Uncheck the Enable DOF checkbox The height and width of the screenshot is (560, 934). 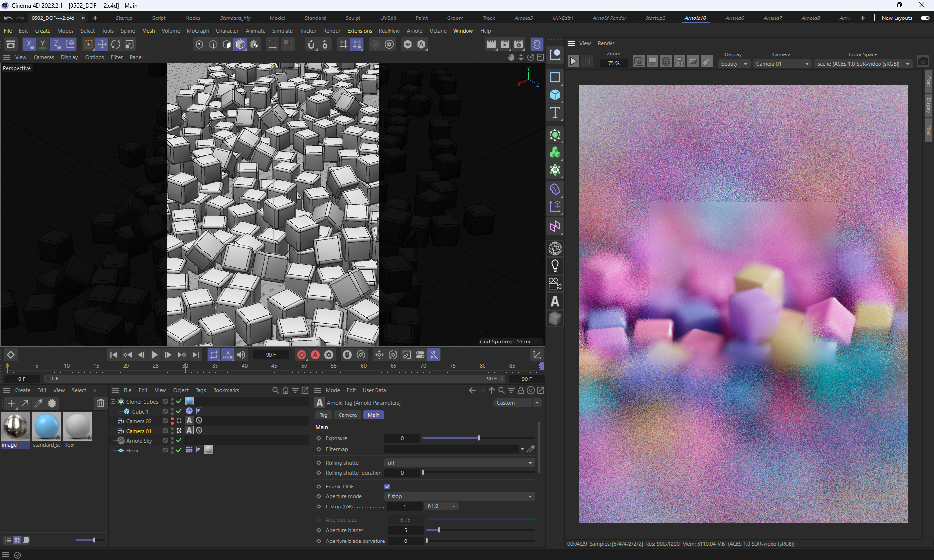pyautogui.click(x=387, y=487)
